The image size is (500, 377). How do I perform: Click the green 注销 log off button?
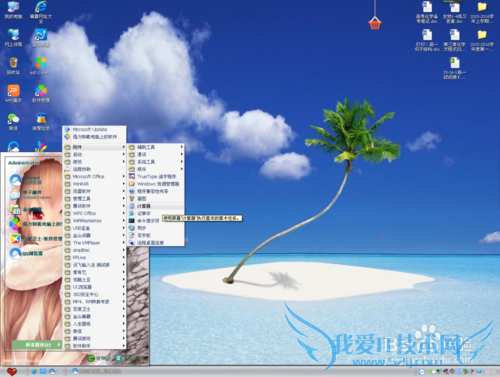pyautogui.click(x=99, y=358)
